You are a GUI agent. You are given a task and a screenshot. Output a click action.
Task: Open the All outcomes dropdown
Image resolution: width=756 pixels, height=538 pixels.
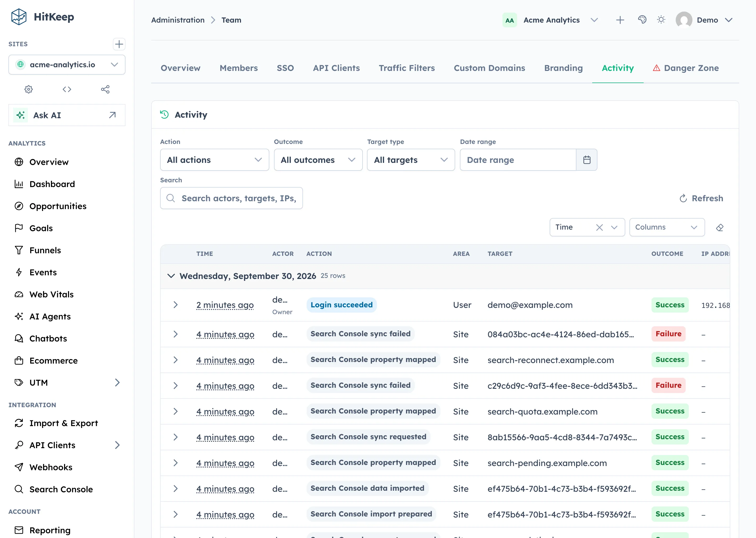point(318,160)
